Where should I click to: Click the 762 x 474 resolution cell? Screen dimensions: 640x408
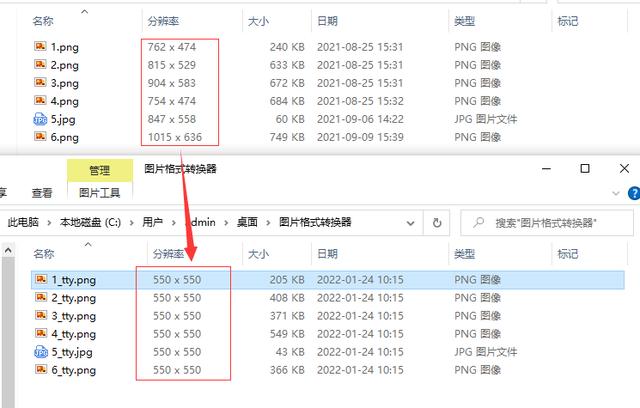click(172, 47)
